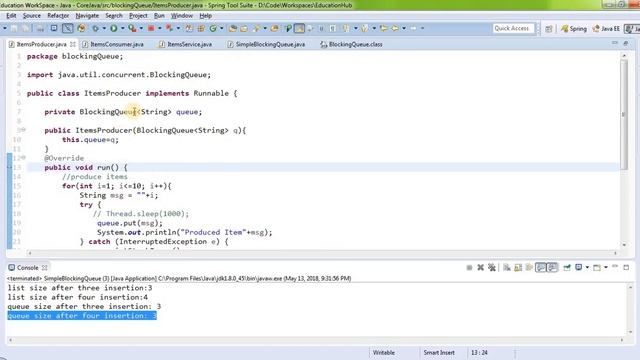
Task: Click 'list size after three insertion:3' line
Action: [x=80, y=288]
